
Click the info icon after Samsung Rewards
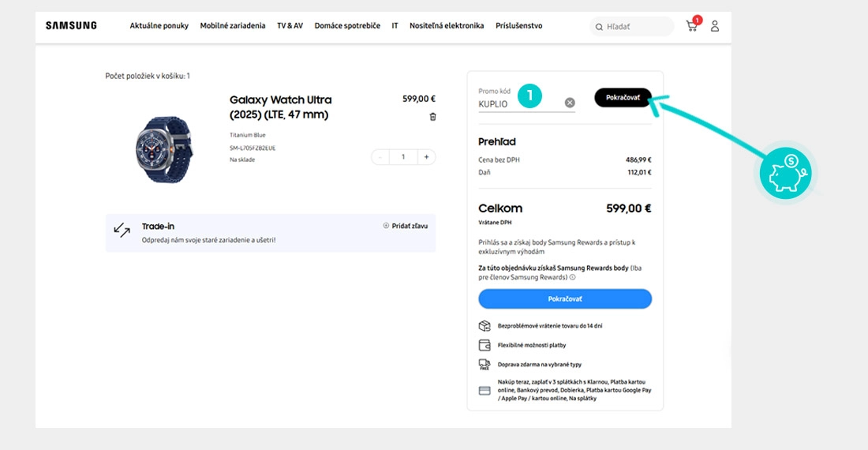(572, 277)
